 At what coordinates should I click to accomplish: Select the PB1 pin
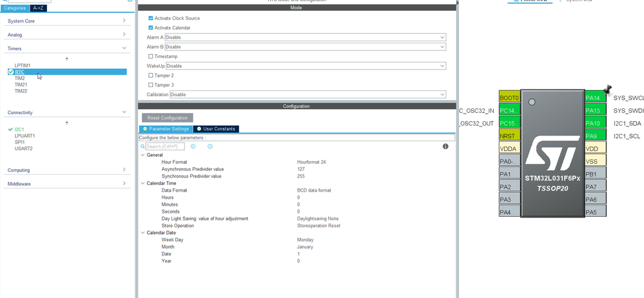coord(595,174)
